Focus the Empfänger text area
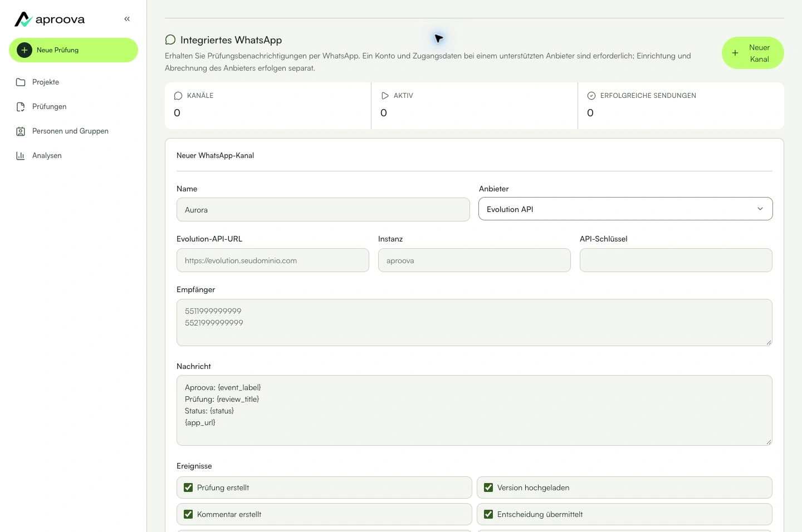 coord(475,323)
